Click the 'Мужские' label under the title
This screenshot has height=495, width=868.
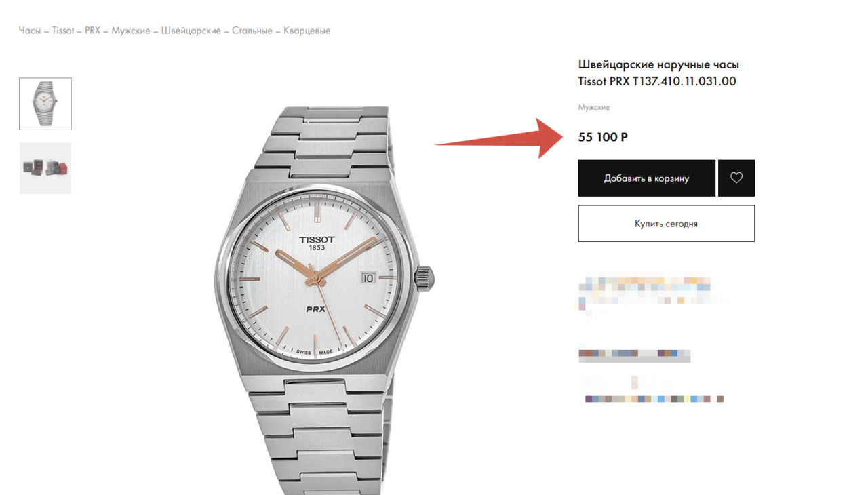point(594,107)
